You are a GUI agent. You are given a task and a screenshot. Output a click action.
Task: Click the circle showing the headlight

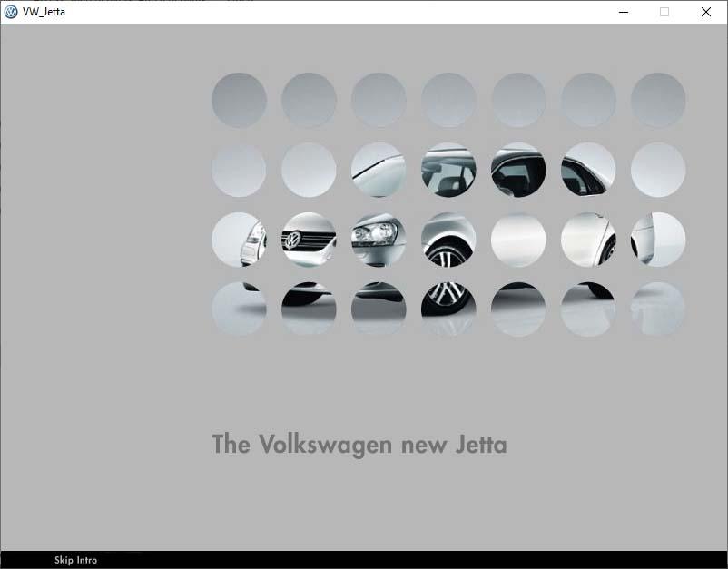(x=379, y=240)
